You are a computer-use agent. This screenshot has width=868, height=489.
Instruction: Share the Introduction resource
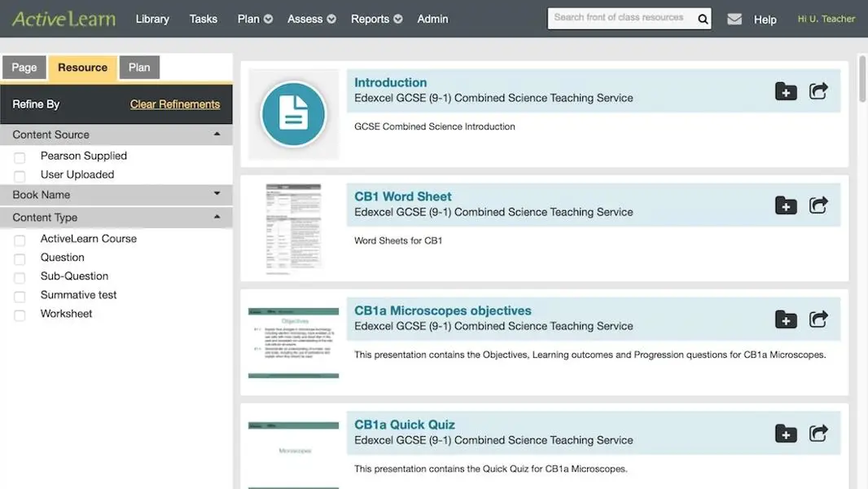click(818, 90)
